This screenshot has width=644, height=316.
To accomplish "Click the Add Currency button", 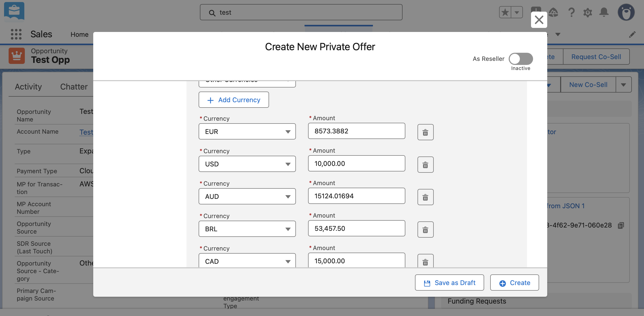I will coord(234,100).
